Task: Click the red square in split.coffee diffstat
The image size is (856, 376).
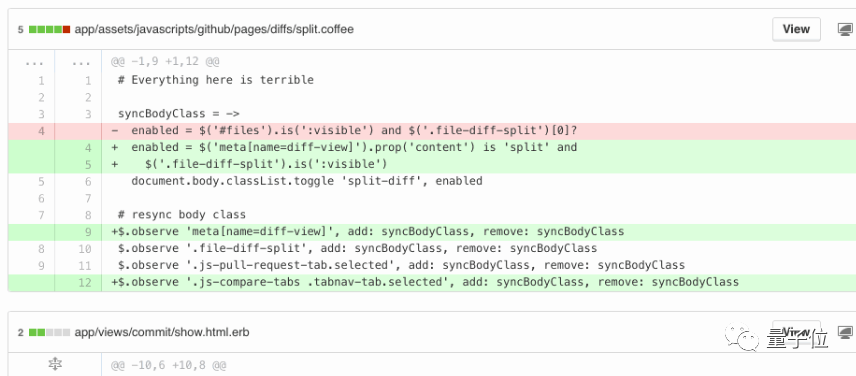Action: (67, 29)
